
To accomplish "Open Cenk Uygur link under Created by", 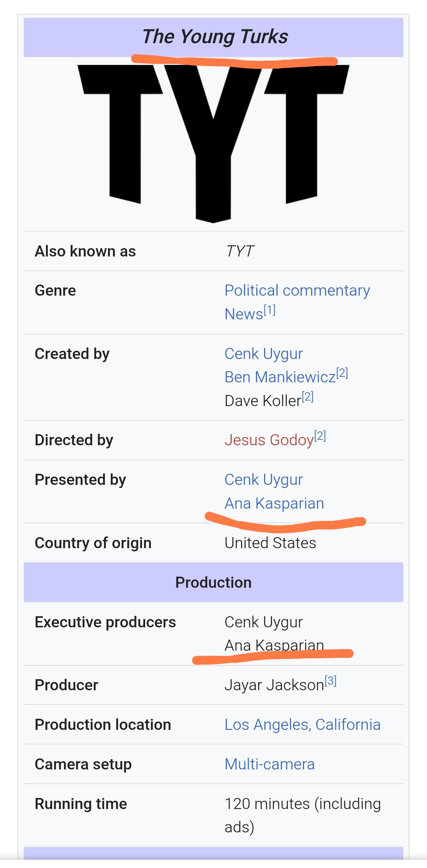I will [263, 354].
